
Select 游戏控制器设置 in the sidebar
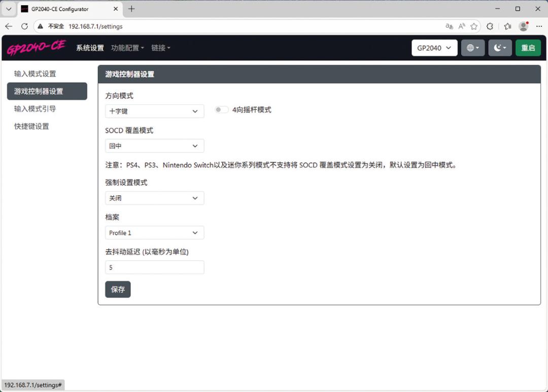(x=47, y=91)
